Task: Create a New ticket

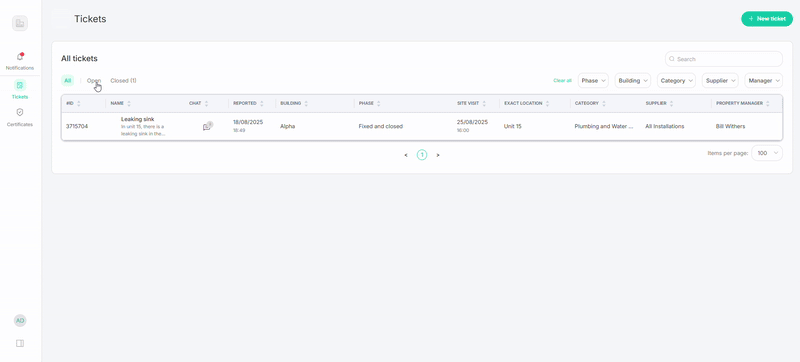Action: [767, 19]
